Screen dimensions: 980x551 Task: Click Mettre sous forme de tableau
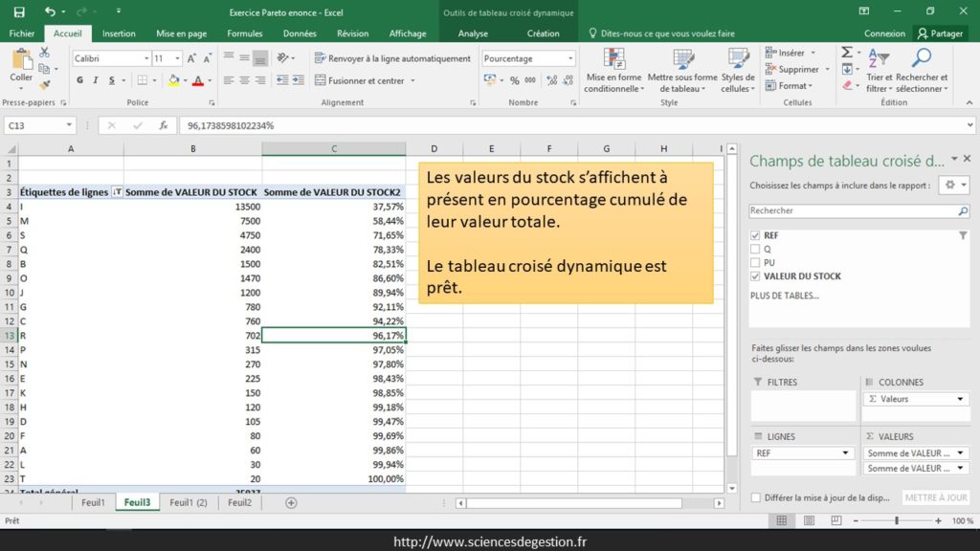(681, 71)
